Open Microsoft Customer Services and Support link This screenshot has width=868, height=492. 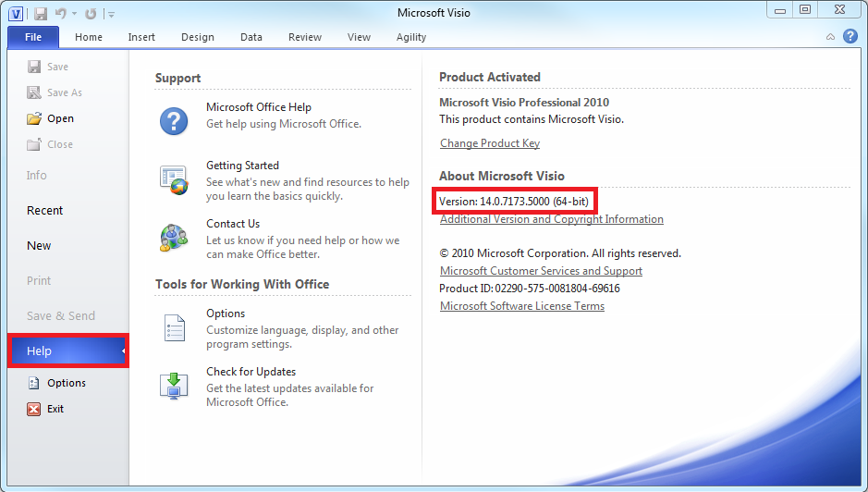click(541, 271)
